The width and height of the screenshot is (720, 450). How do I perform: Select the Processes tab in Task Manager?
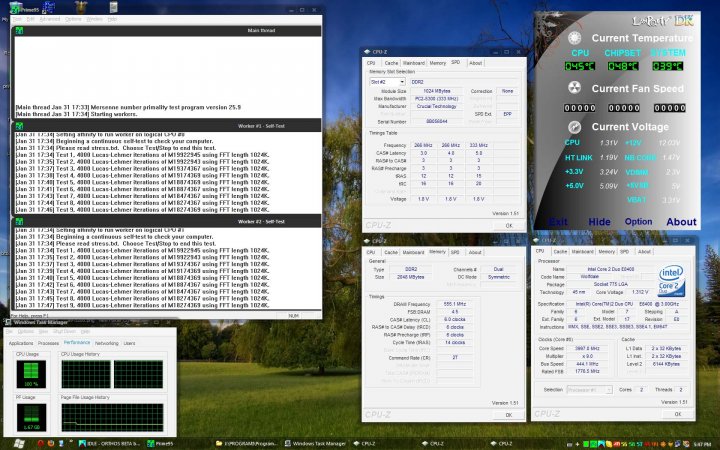tap(48, 342)
